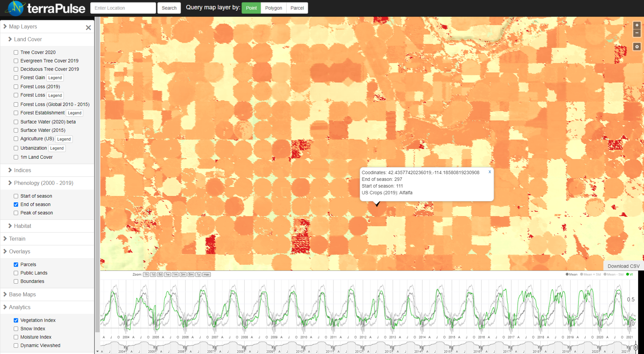The width and height of the screenshot is (644, 354).
Task: Set chart zoom to 5d
Action: [x=160, y=274]
